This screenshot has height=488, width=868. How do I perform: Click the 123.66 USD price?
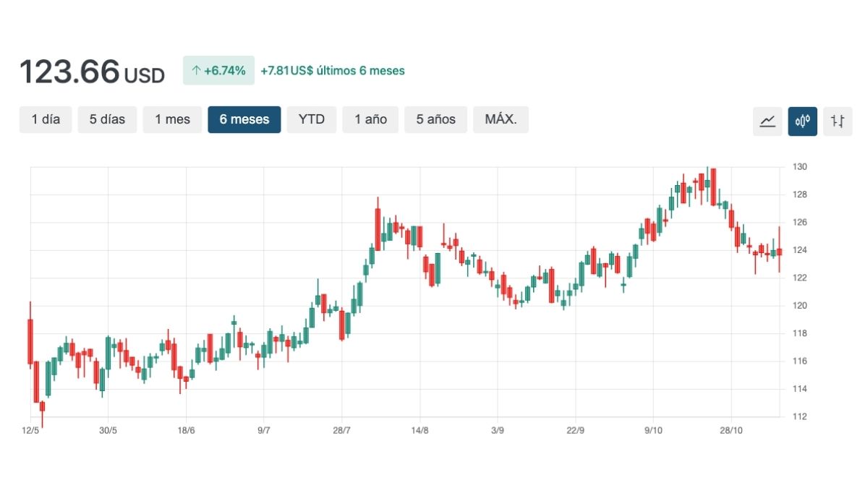click(92, 72)
